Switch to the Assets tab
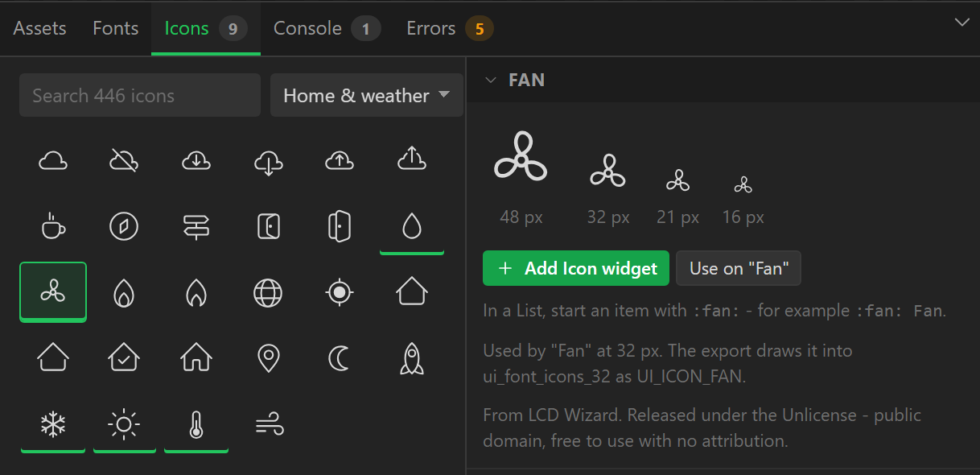This screenshot has height=475, width=980. [40, 28]
